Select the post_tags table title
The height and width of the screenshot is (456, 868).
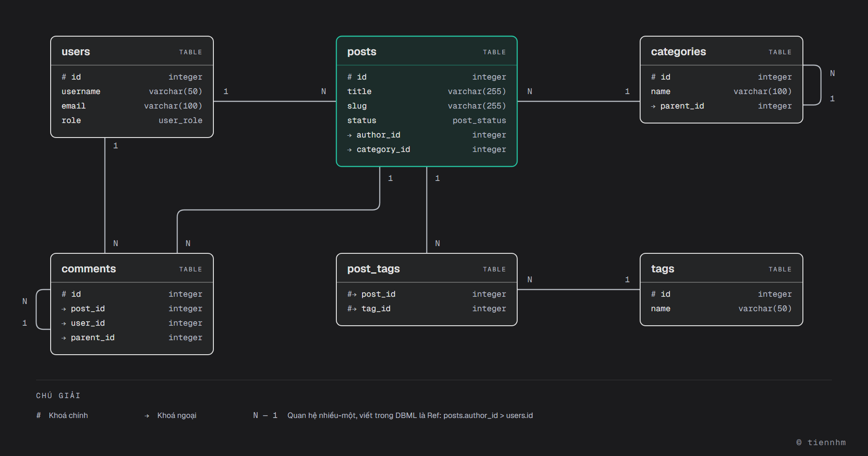click(373, 269)
